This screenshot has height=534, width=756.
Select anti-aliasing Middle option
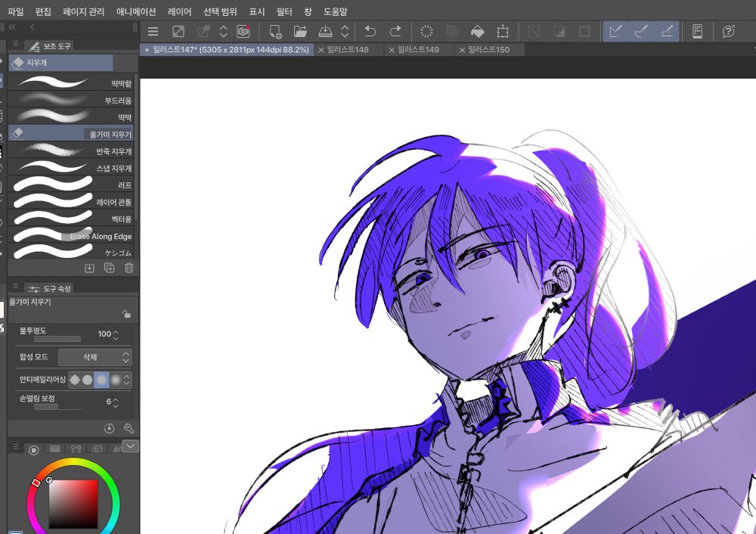101,380
